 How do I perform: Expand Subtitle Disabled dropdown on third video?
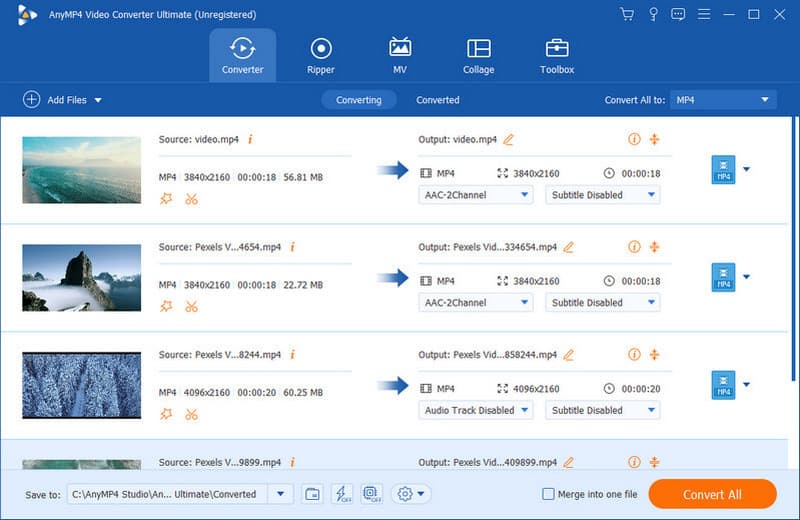coord(602,410)
